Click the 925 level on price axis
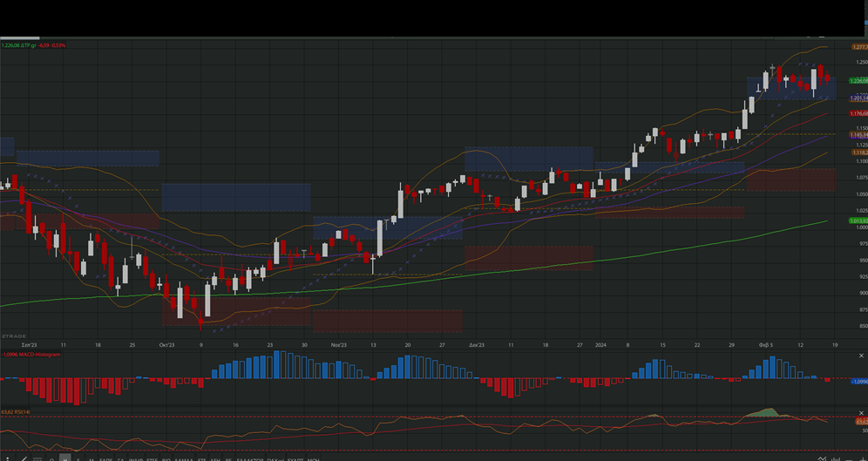This screenshot has height=461, width=868. click(x=863, y=276)
